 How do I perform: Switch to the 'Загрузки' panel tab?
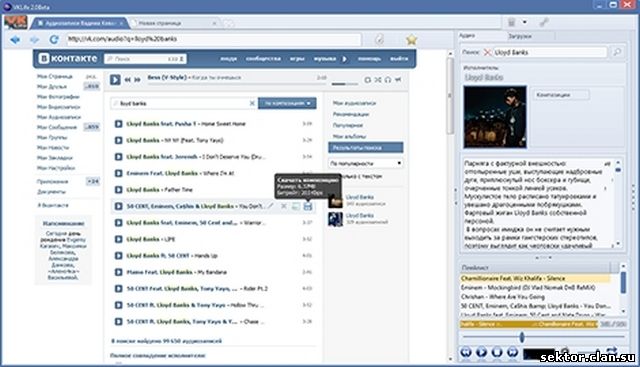520,36
